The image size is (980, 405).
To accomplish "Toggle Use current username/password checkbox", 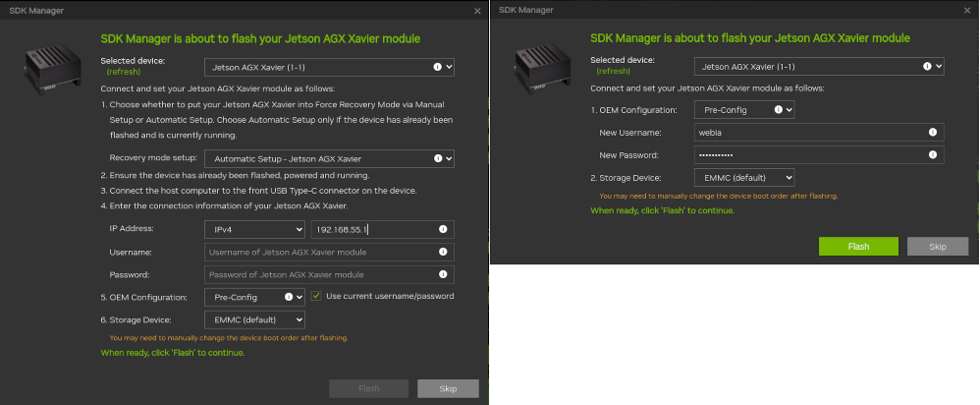I will tap(315, 296).
